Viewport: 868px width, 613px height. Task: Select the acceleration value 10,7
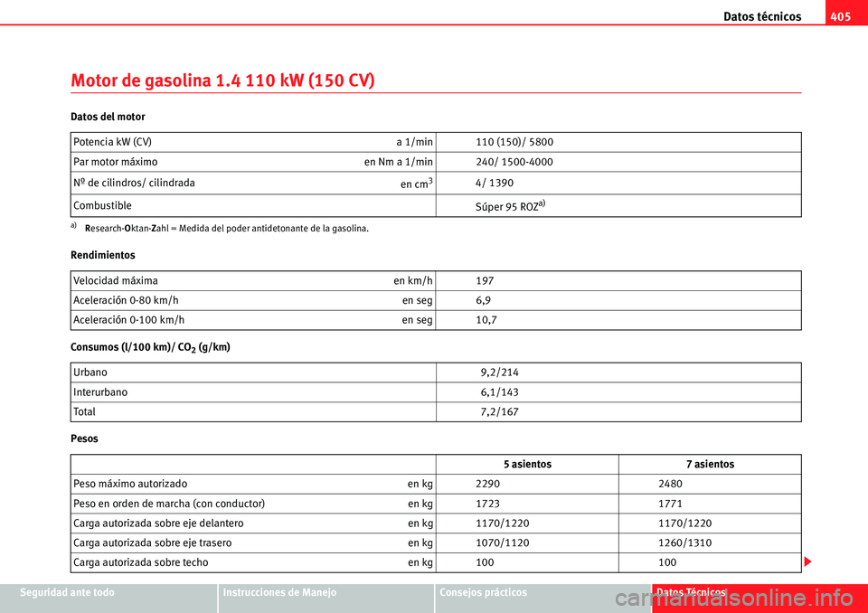486,320
